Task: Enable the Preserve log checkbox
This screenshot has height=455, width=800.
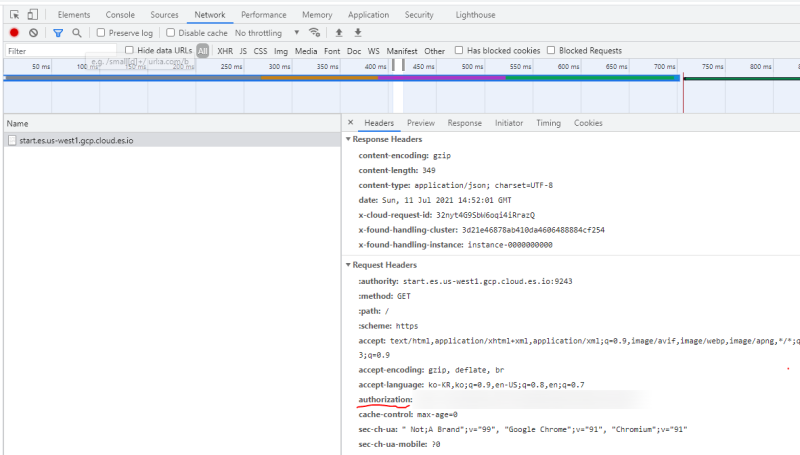Action: click(101, 33)
